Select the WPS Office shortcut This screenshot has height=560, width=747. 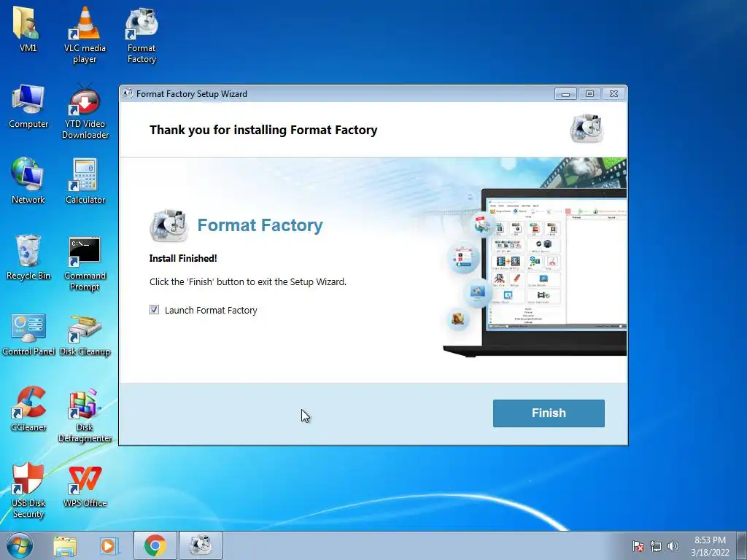[85, 486]
